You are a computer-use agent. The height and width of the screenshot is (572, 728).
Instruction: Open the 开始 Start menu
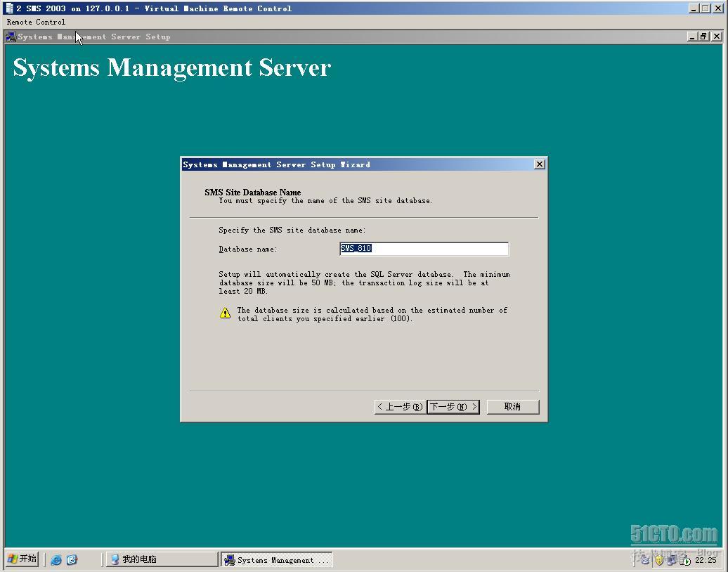point(22,559)
